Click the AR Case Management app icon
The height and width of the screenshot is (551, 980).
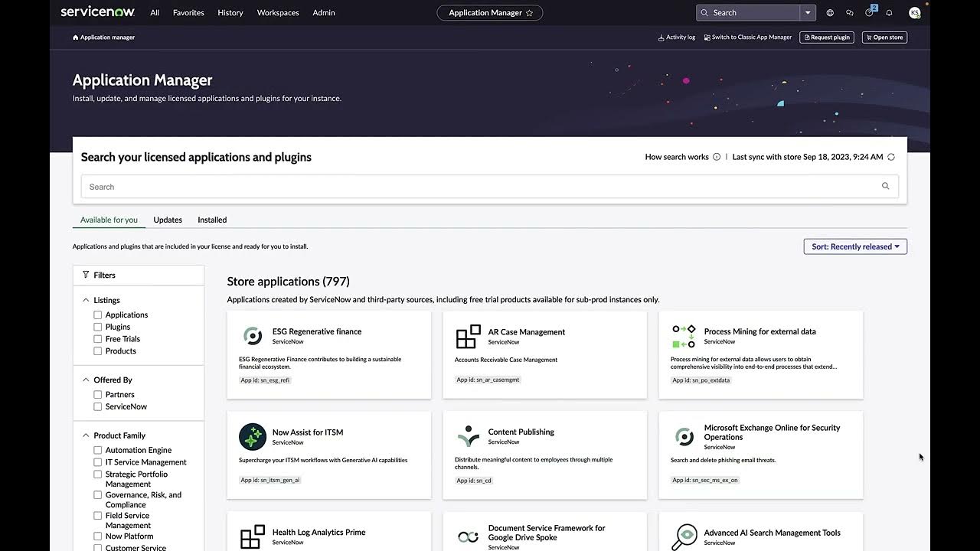coord(468,336)
